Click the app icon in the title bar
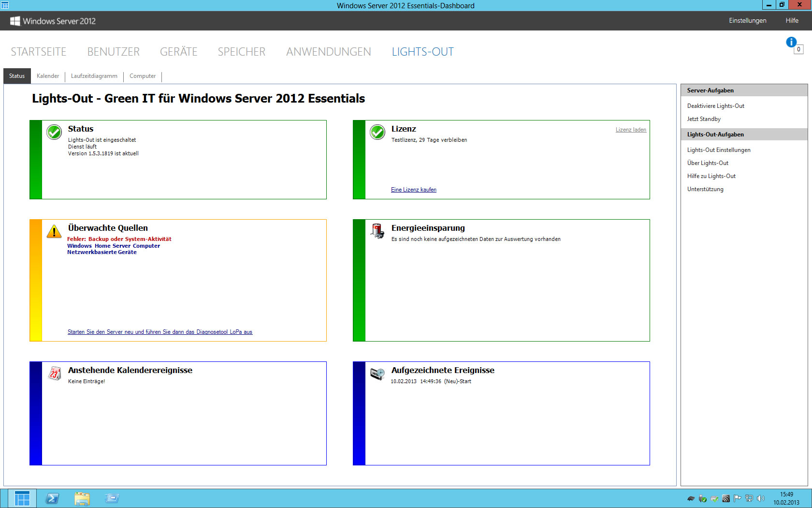The width and height of the screenshot is (812, 508). pos(5,5)
